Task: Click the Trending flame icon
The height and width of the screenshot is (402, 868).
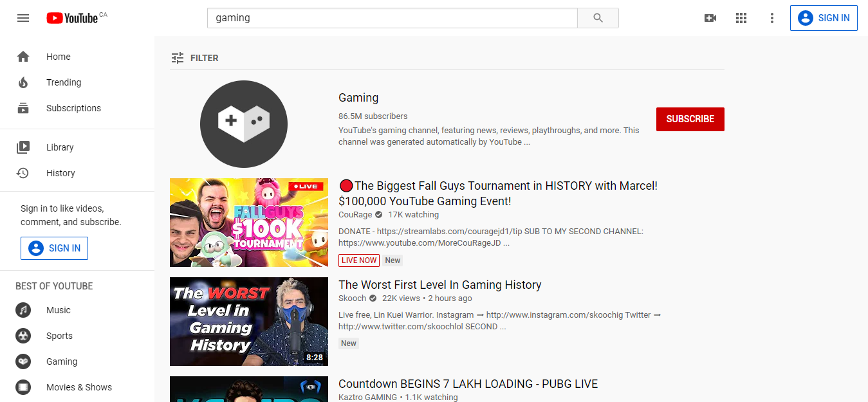Action: [x=23, y=82]
